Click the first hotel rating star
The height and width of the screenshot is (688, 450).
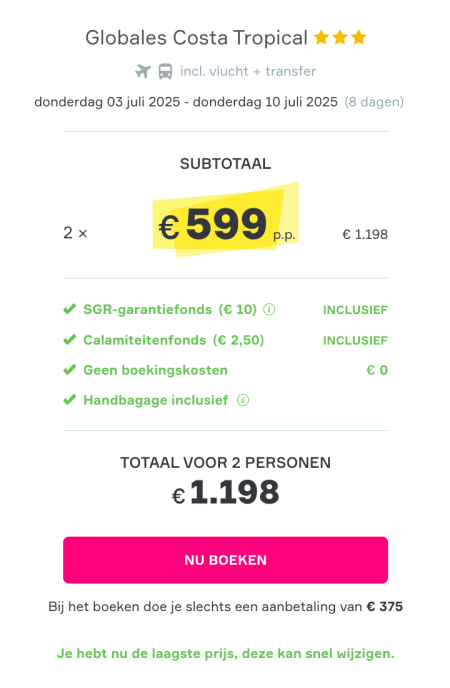(321, 38)
